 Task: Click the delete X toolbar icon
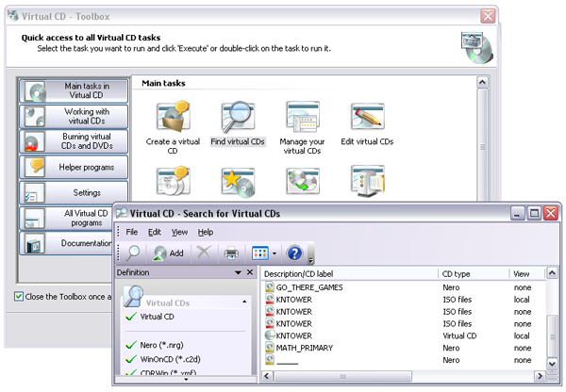click(x=205, y=253)
